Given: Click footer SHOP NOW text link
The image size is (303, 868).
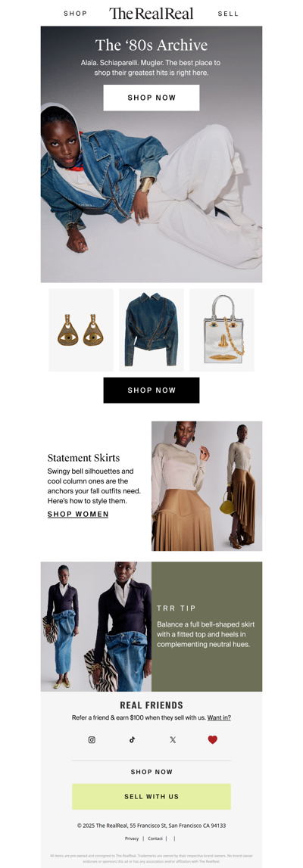Looking at the screenshot, I should (151, 772).
